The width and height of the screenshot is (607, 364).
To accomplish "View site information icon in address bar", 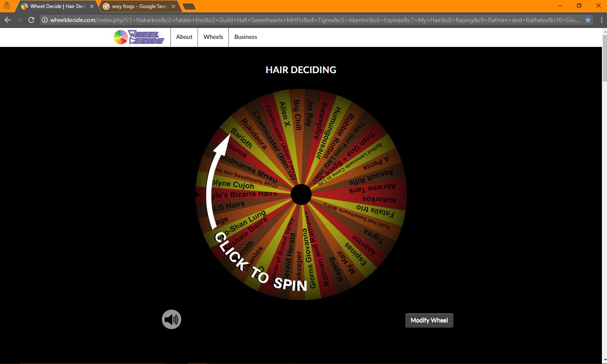I will (45, 20).
